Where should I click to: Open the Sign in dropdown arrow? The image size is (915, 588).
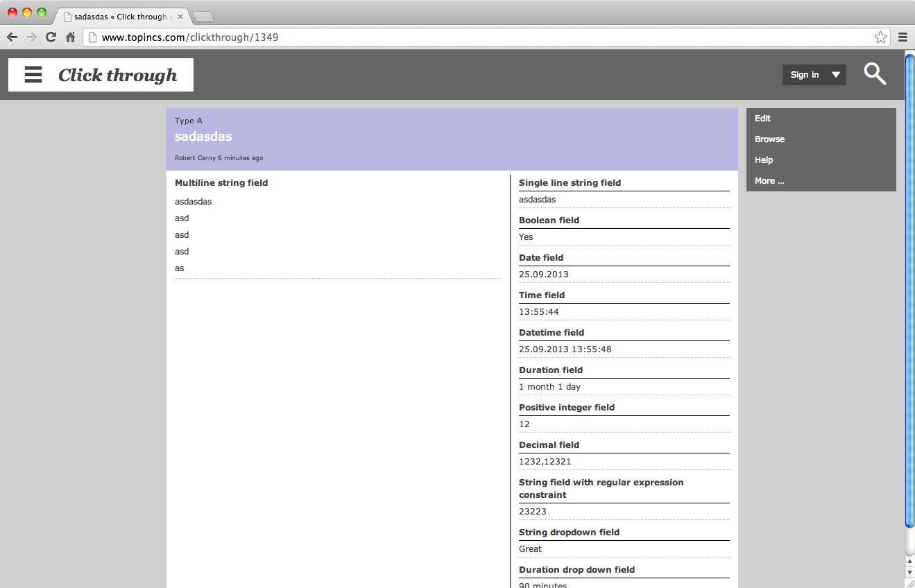coord(836,74)
